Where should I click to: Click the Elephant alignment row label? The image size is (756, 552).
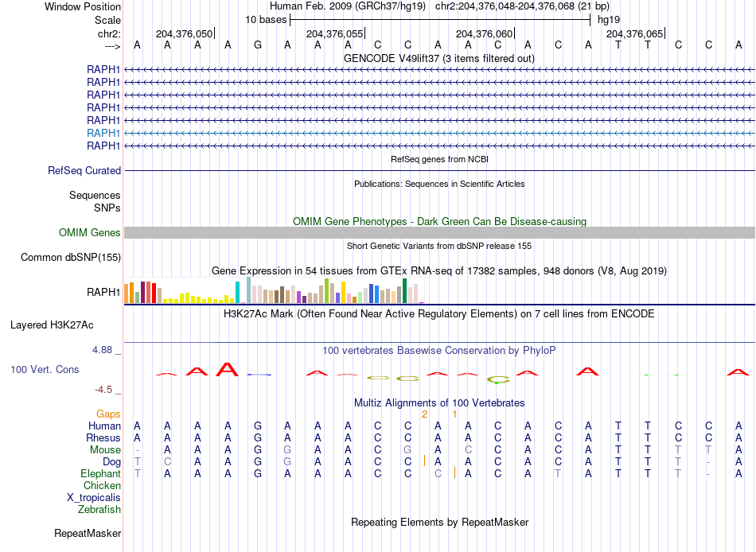pos(100,474)
